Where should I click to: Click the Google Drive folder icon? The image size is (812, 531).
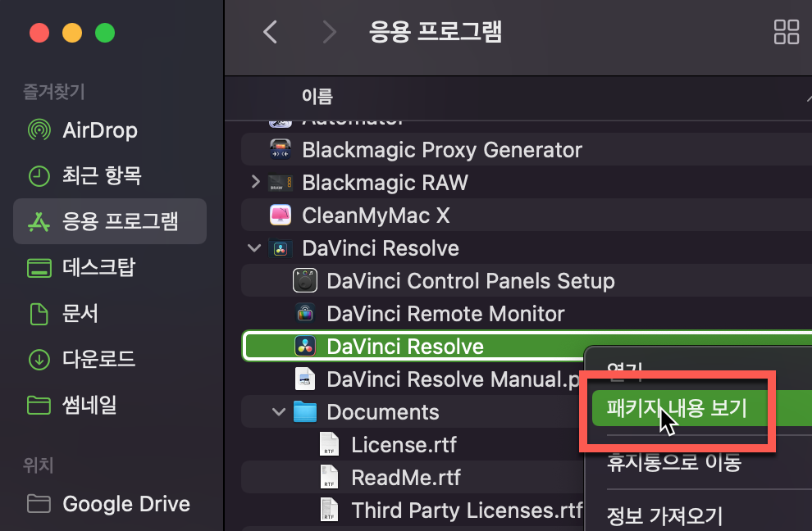coord(39,504)
